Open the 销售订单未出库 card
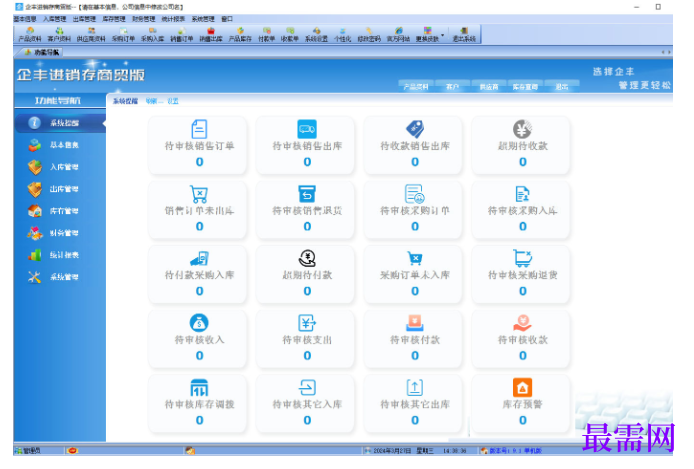 pyautogui.click(x=199, y=210)
